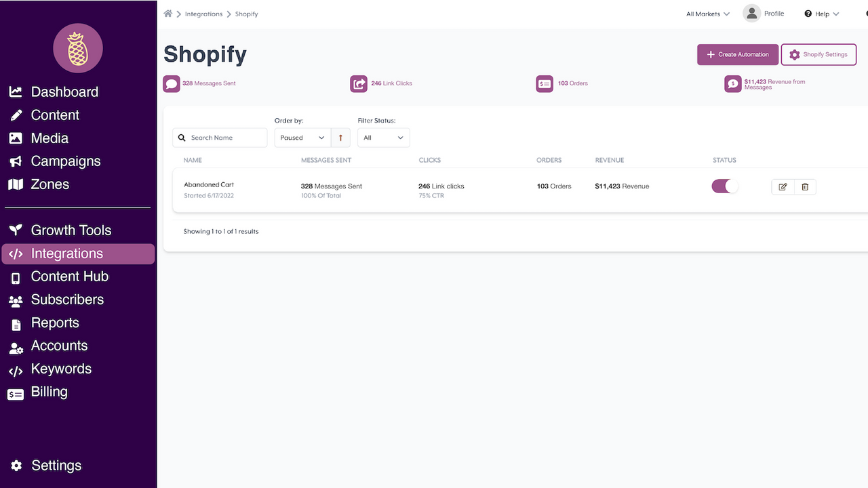This screenshot has height=488, width=868.
Task: Click the Create Automation button
Action: coord(737,54)
